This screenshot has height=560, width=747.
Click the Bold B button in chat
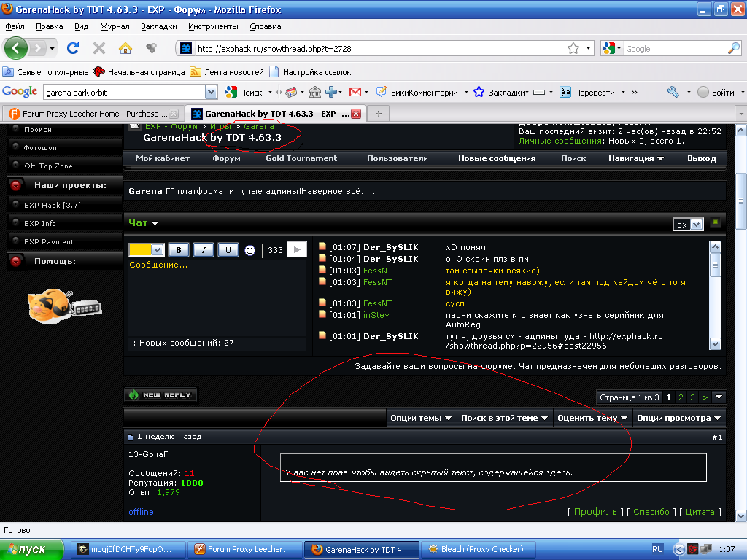coord(179,250)
